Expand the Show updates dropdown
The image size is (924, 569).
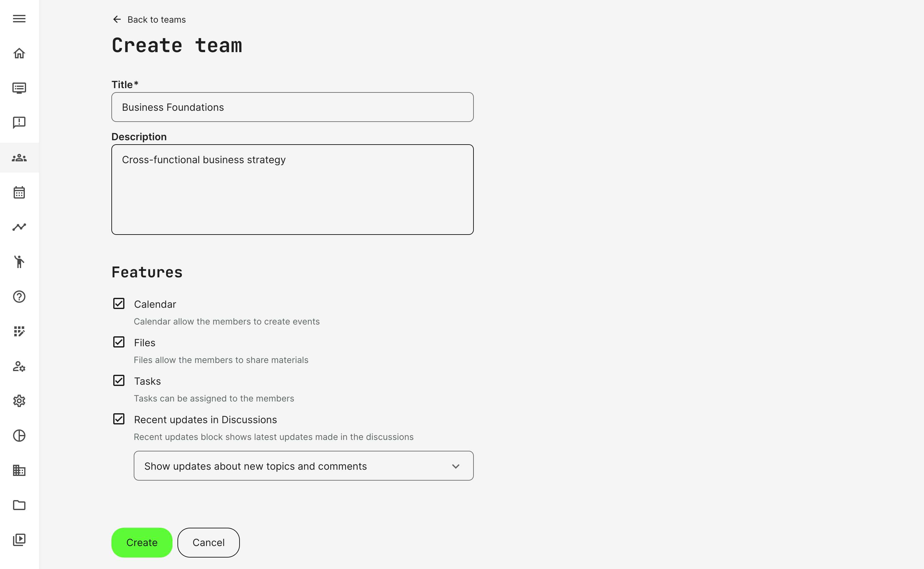point(303,466)
